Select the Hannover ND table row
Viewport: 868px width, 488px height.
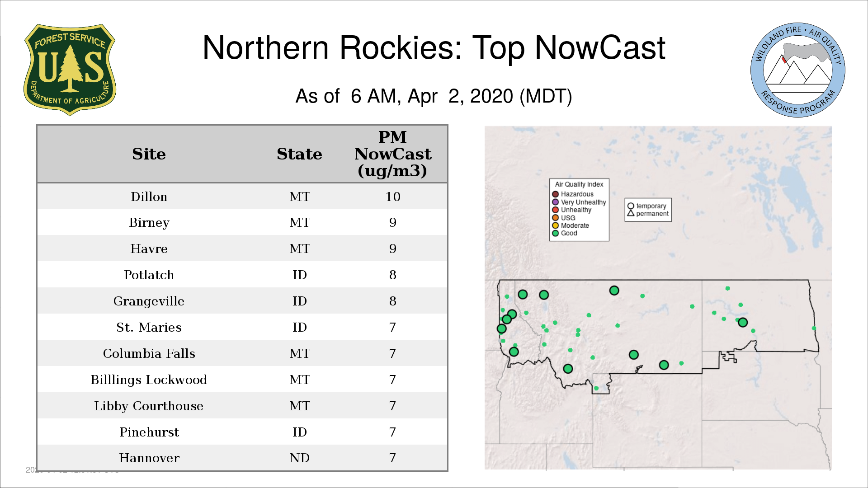[x=242, y=458]
